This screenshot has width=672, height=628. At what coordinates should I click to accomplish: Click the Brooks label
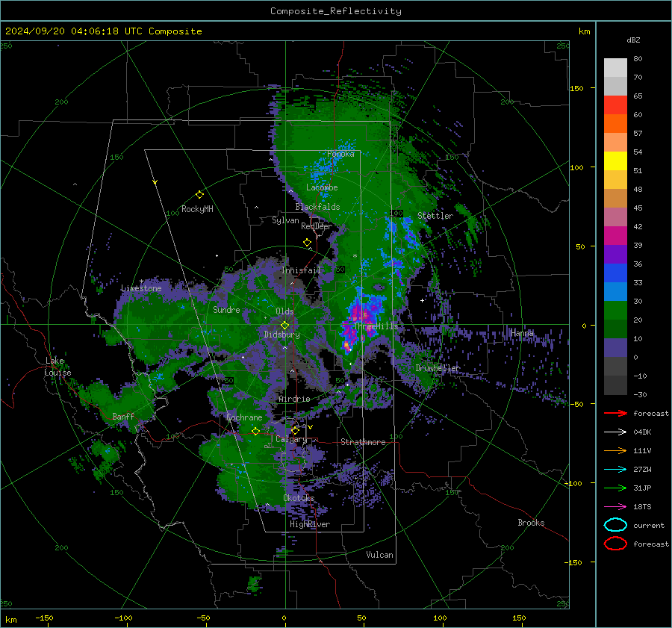[531, 523]
